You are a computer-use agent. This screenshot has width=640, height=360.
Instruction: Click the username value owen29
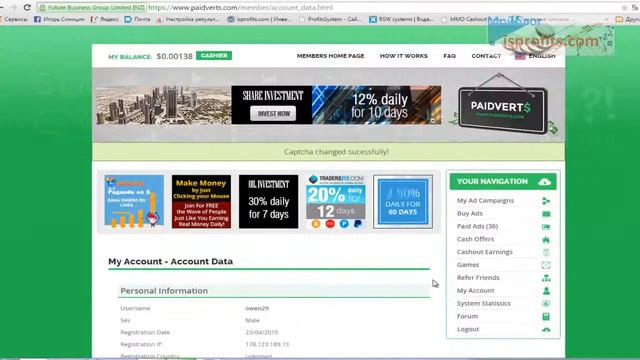257,309
